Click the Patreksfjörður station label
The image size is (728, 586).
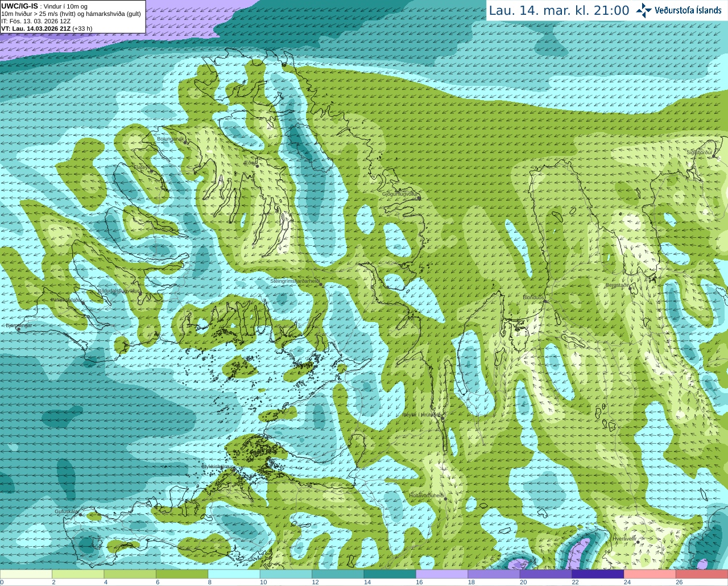66,299
